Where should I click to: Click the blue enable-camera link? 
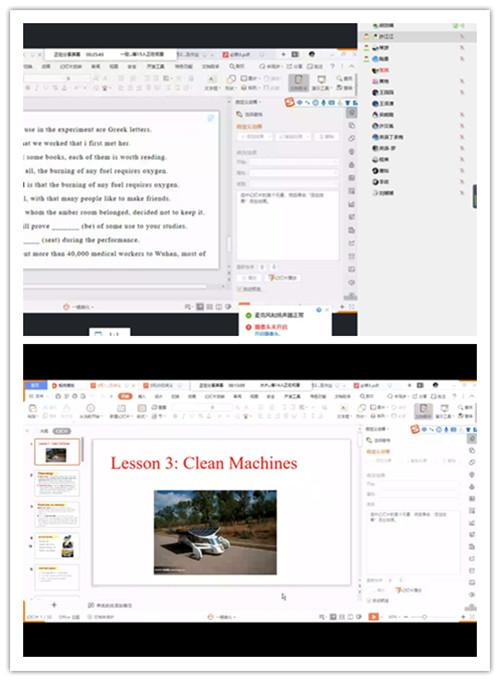[x=267, y=333]
